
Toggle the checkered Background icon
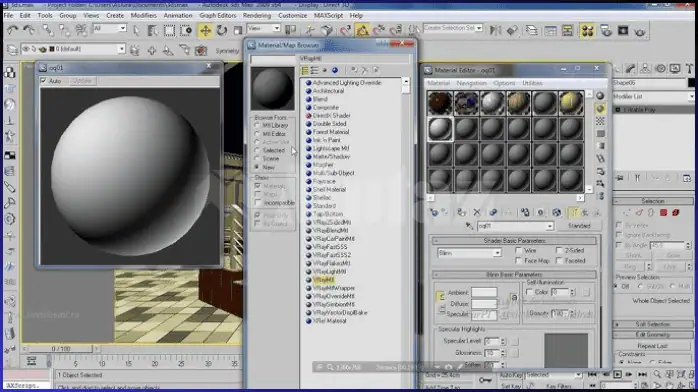click(x=600, y=121)
